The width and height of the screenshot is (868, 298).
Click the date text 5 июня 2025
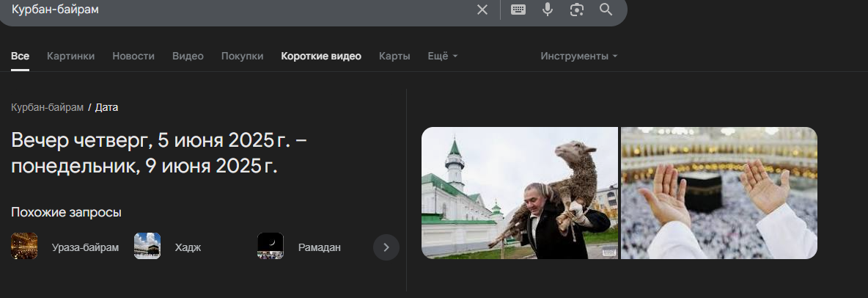click(216, 141)
